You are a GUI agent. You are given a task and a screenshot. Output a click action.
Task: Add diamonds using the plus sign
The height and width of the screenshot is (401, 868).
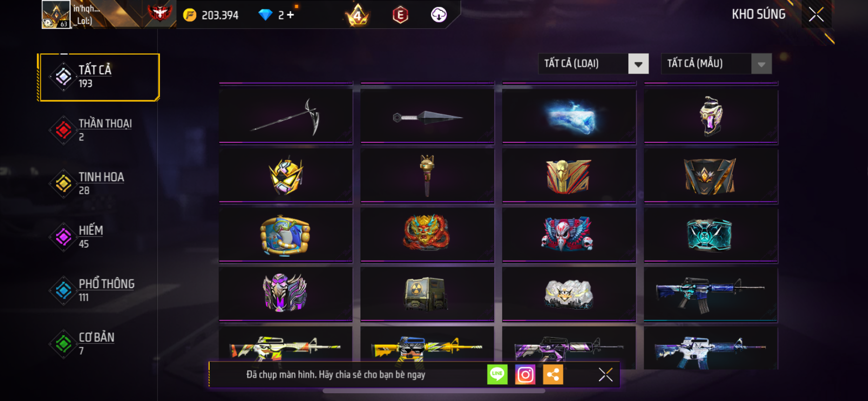[x=290, y=15]
